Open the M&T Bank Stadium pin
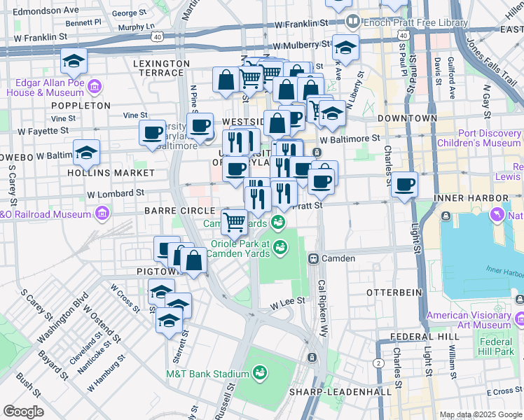This screenshot has height=420, width=524. 259,374
